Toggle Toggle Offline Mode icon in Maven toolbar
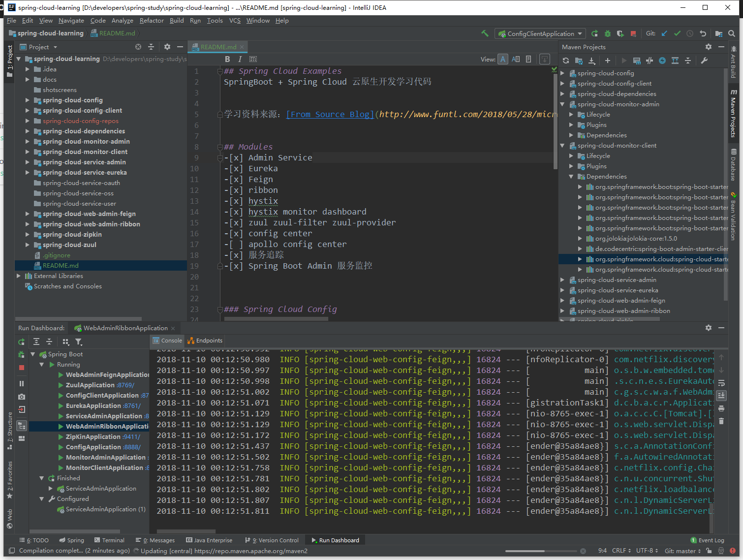 650,61
